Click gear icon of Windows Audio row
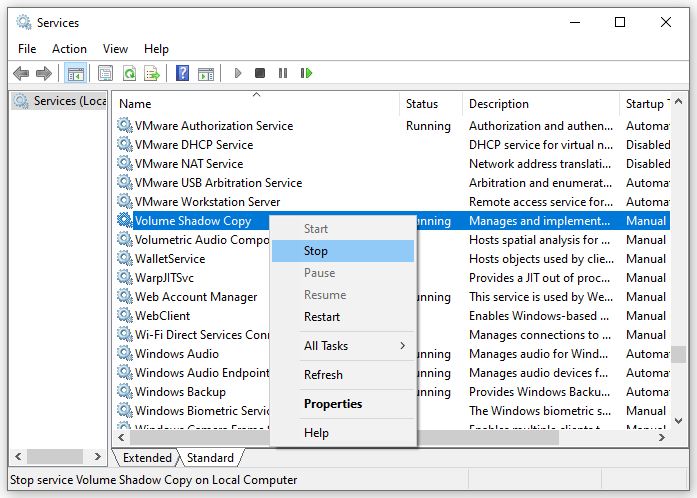The width and height of the screenshot is (697, 498). point(125,353)
